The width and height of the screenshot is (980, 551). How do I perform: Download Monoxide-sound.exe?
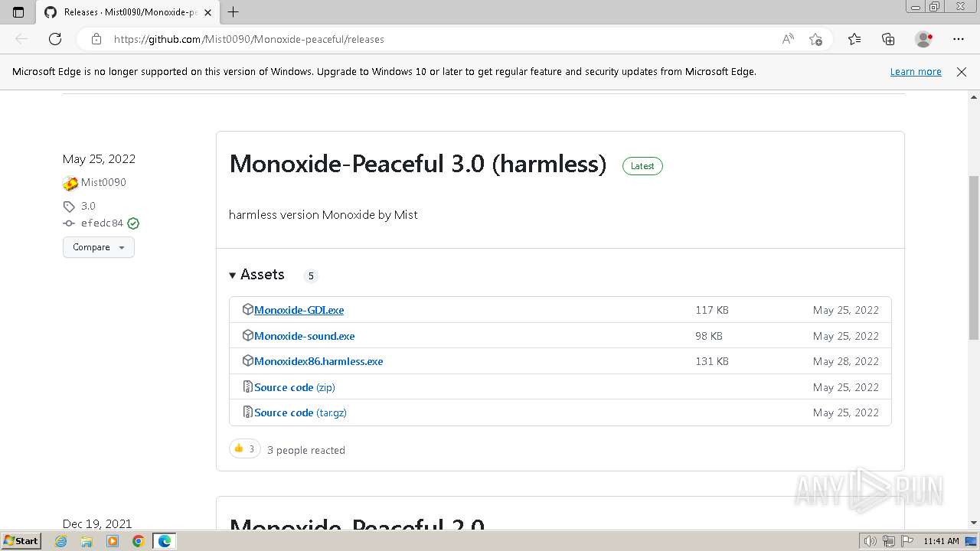pos(305,336)
